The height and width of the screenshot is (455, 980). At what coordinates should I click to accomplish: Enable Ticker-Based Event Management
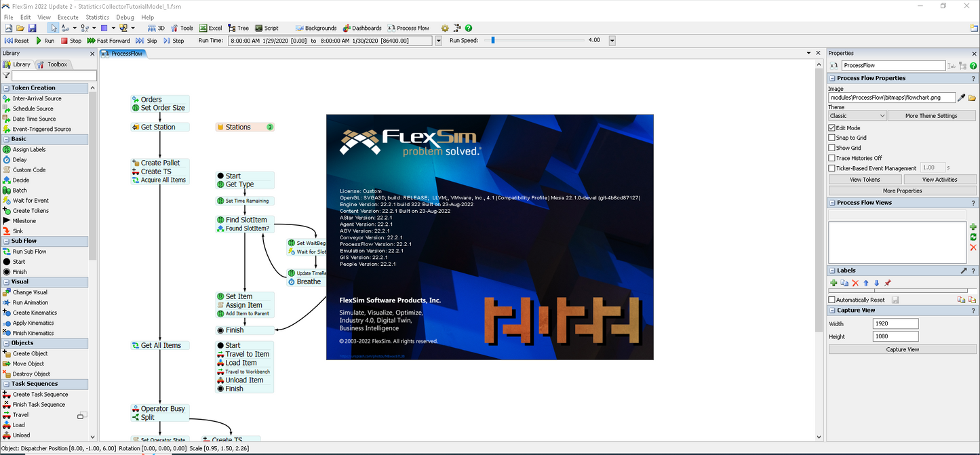(832, 168)
